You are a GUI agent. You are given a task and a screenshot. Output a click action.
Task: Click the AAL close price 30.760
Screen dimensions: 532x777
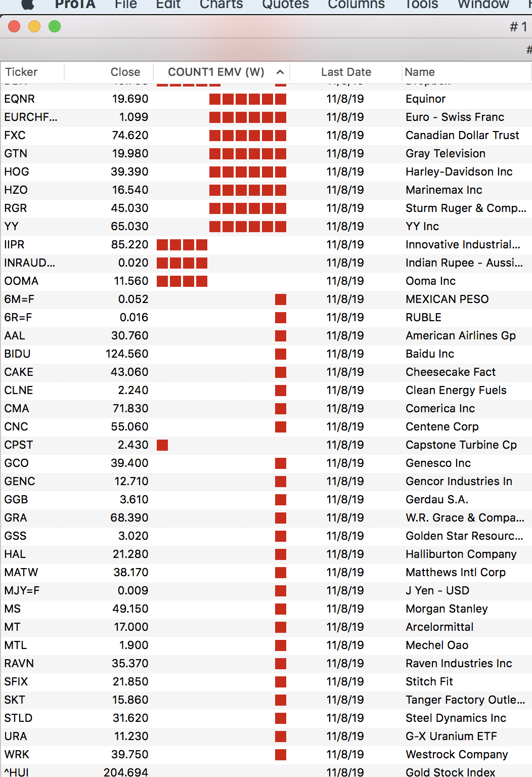pyautogui.click(x=129, y=336)
